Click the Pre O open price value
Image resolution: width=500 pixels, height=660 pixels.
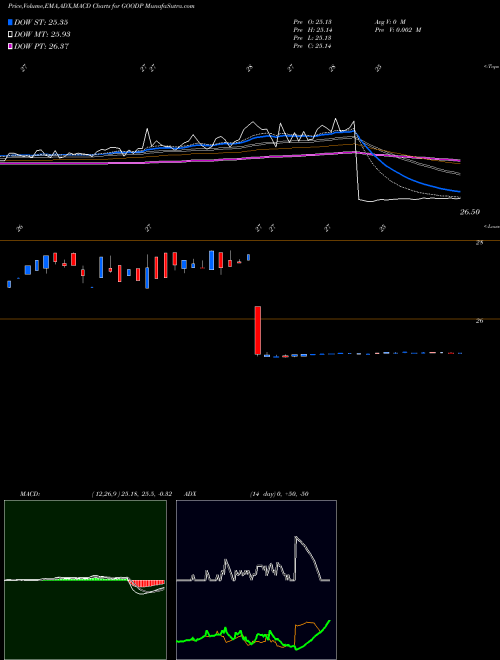pyautogui.click(x=312, y=22)
